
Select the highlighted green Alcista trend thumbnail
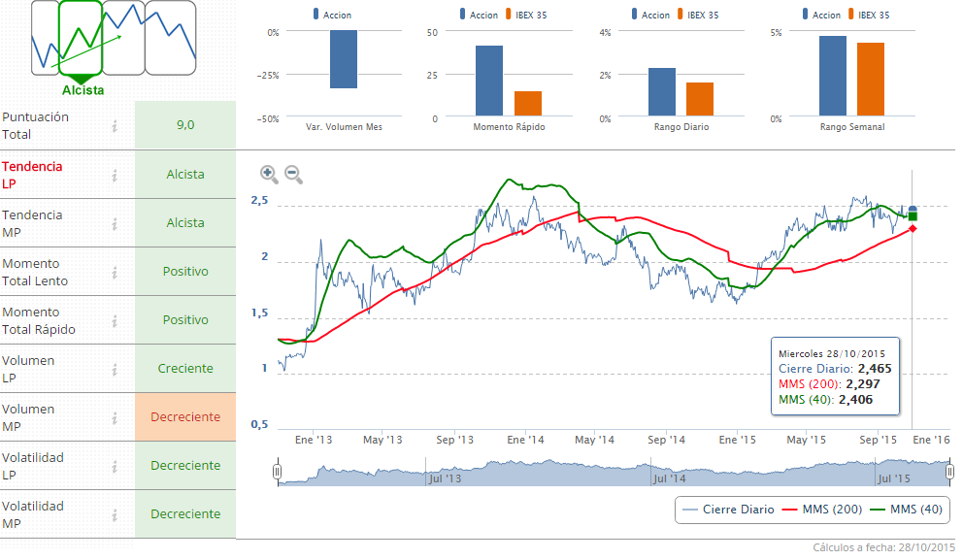81,39
